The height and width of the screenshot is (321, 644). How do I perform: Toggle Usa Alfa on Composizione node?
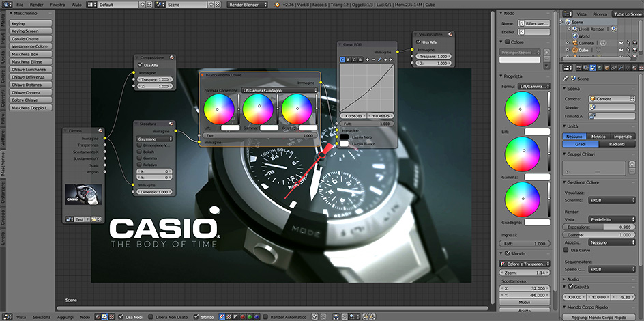[141, 65]
